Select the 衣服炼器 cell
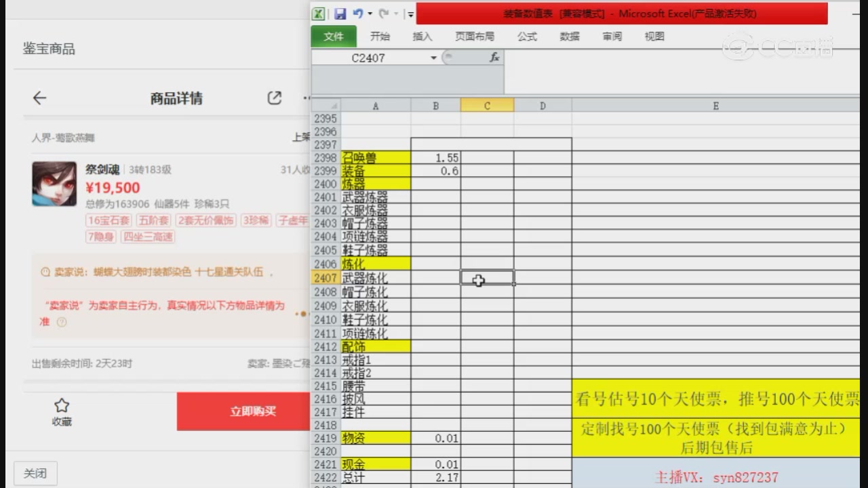This screenshot has height=488, width=868. tap(376, 210)
